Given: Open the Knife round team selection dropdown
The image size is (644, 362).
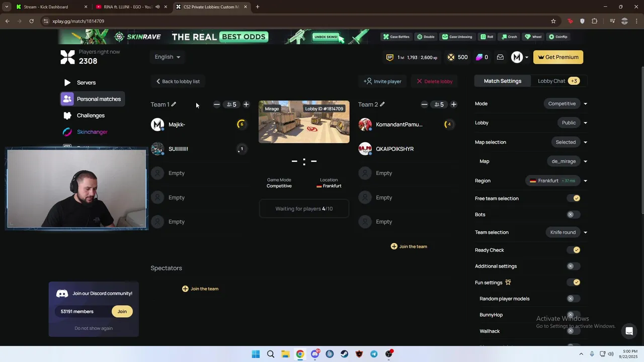Looking at the screenshot, I should click(567, 232).
